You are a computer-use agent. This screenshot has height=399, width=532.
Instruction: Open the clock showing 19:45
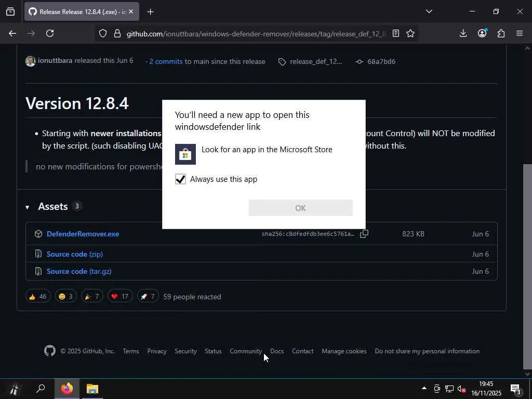[486, 389]
